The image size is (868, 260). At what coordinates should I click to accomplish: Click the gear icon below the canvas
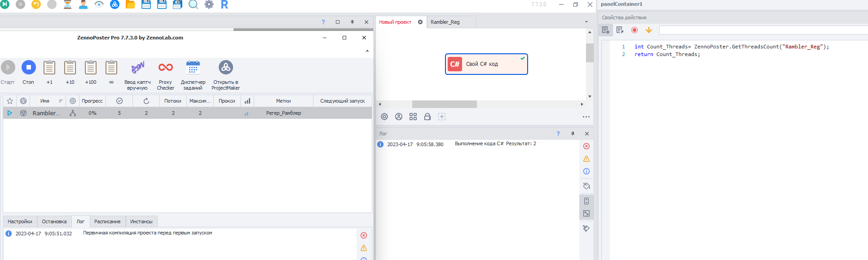(384, 117)
